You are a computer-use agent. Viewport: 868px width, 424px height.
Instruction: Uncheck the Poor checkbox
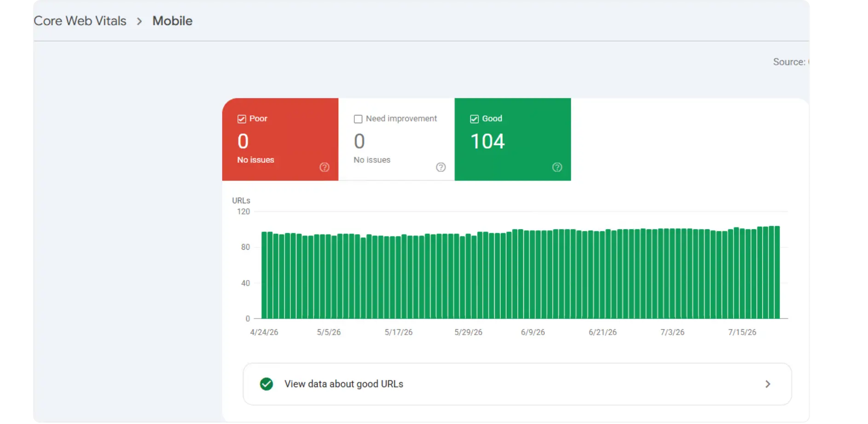[242, 119]
